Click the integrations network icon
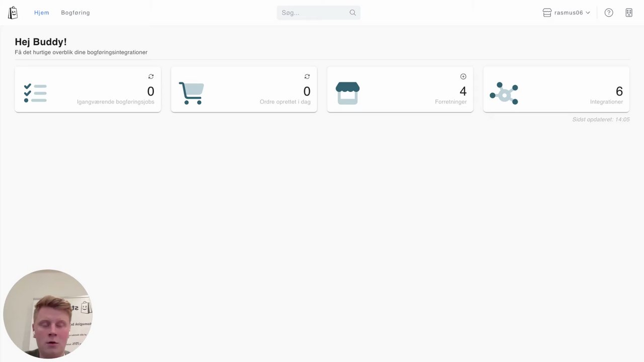The height and width of the screenshot is (362, 644). tap(504, 93)
